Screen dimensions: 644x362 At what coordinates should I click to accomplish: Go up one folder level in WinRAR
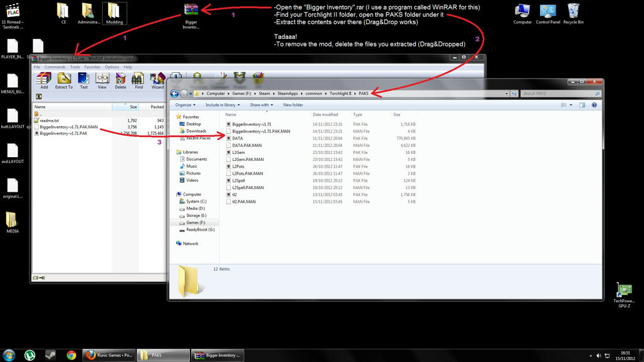[x=38, y=96]
